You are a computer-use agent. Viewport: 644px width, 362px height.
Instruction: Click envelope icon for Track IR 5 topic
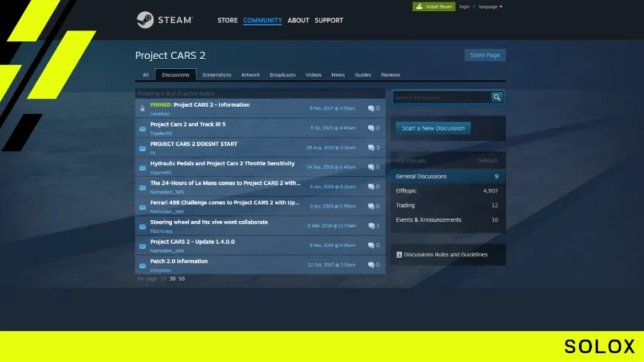pos(143,128)
